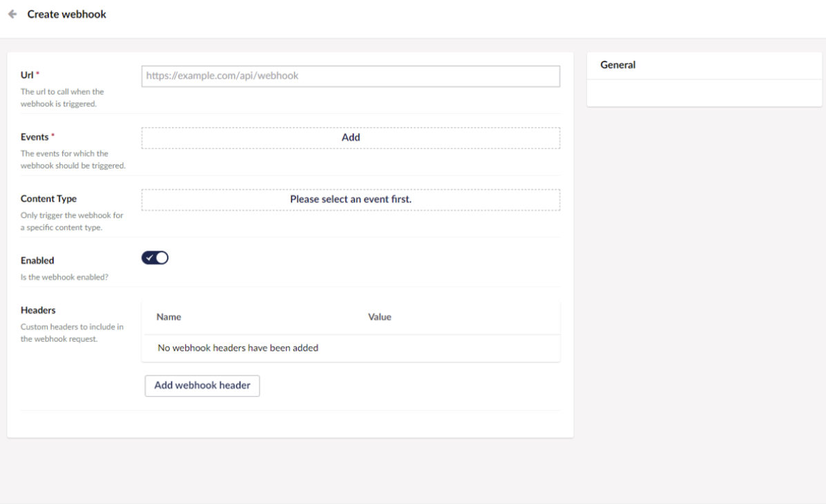
Task: Click Add to choose webhook events
Action: (x=350, y=137)
